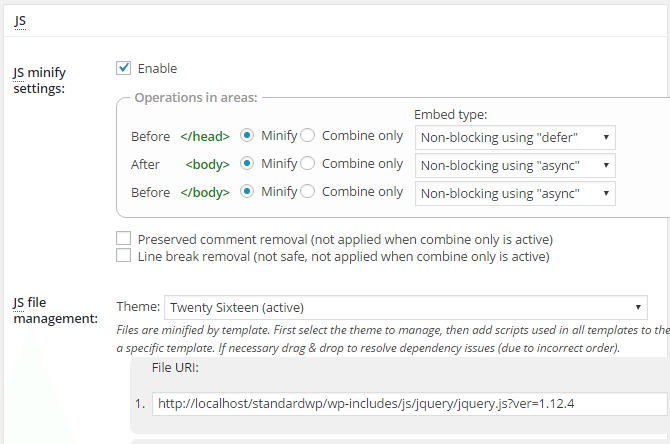670x444 pixels.
Task: Select Combine only for Before </head> area
Action: [x=308, y=135]
